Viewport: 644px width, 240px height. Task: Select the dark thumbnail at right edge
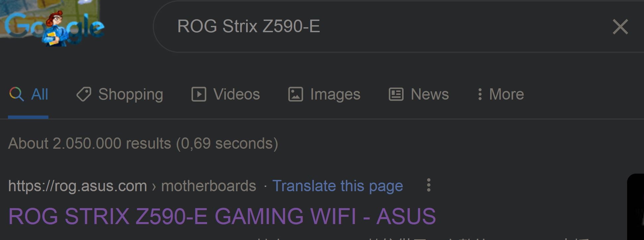point(636,207)
